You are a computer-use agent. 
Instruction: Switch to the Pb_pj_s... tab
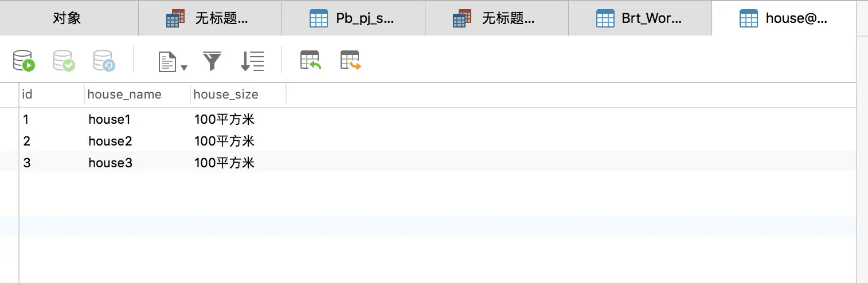coord(353,18)
